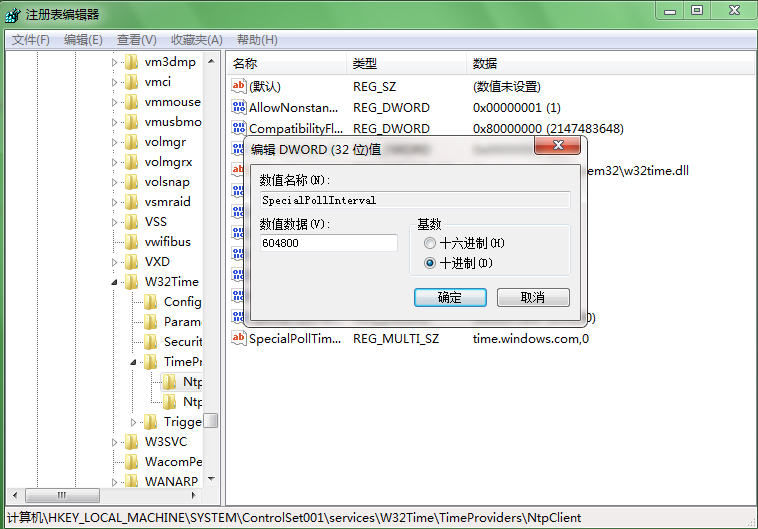Select the 十六进制 radio button

pyautogui.click(x=430, y=243)
